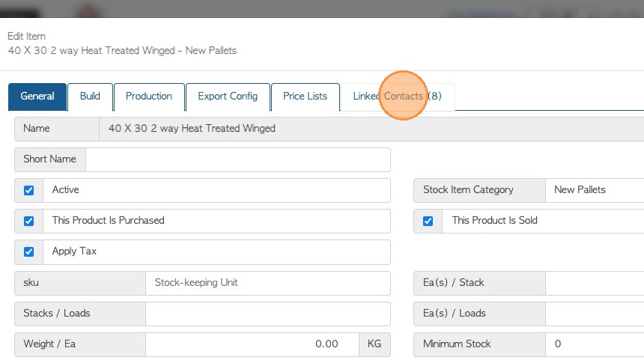Select the Price Lists tab
Image resolution: width=644 pixels, height=360 pixels.
click(305, 97)
